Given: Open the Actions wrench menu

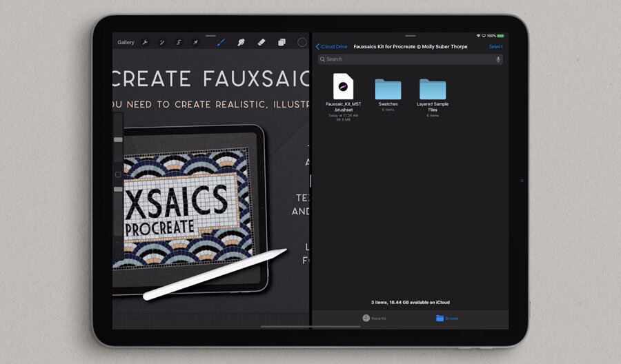Looking at the screenshot, I should (145, 42).
